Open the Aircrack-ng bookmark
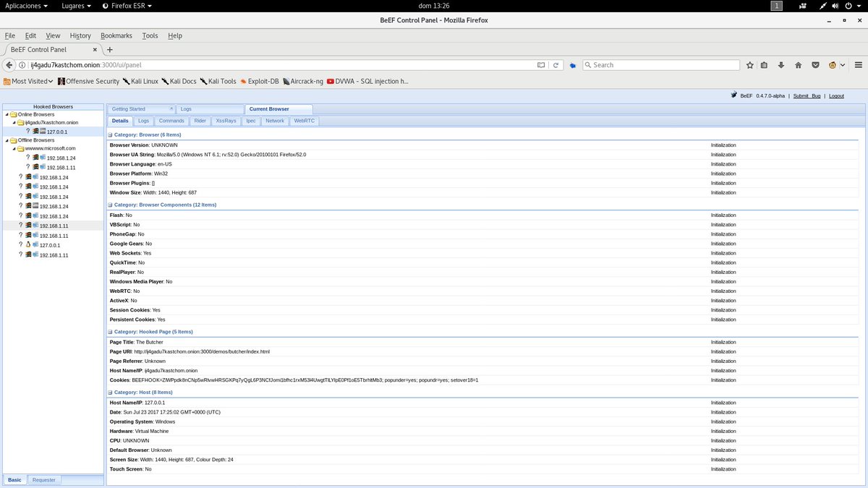The width and height of the screenshot is (868, 488). pyautogui.click(x=303, y=82)
